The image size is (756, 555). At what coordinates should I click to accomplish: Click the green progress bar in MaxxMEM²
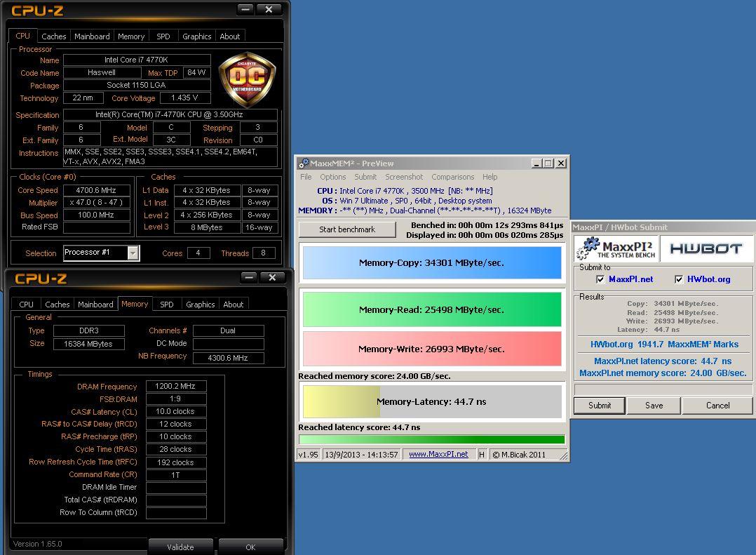coord(431,439)
